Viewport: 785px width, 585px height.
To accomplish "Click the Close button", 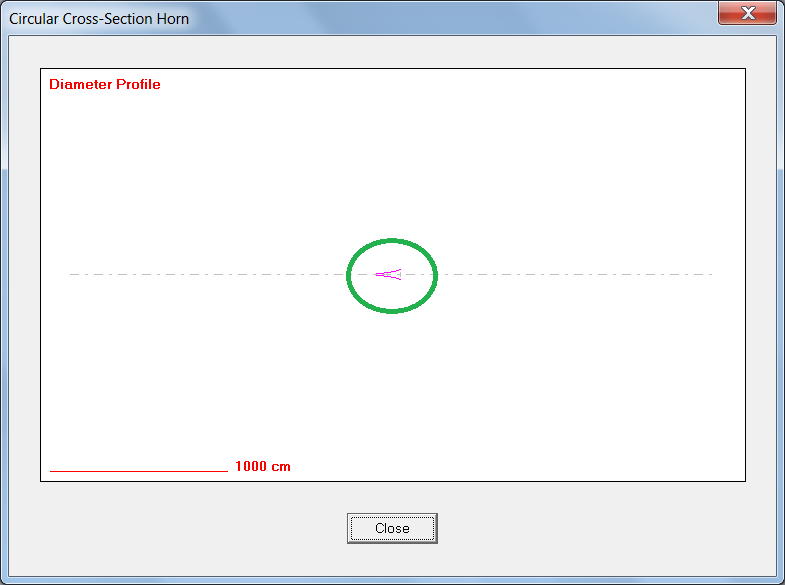I will pos(392,528).
